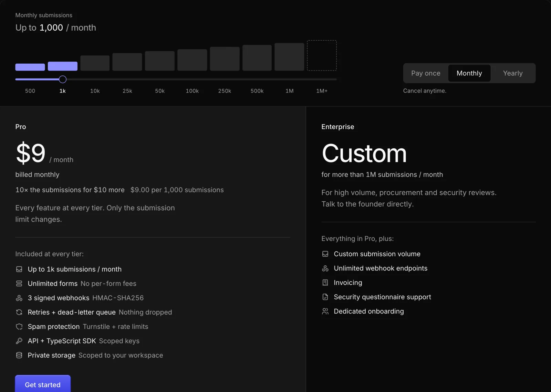Click the '10× the submissions for $10 more' text

[x=70, y=190]
